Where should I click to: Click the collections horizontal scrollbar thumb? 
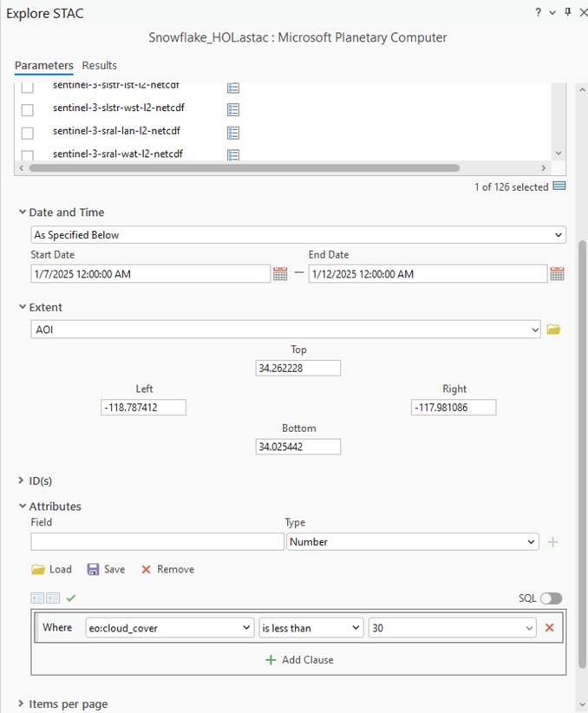pyautogui.click(x=245, y=167)
